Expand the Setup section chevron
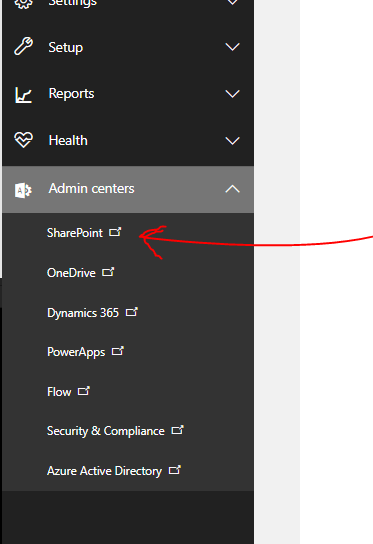Viewport: 373px width, 544px height. [232, 47]
